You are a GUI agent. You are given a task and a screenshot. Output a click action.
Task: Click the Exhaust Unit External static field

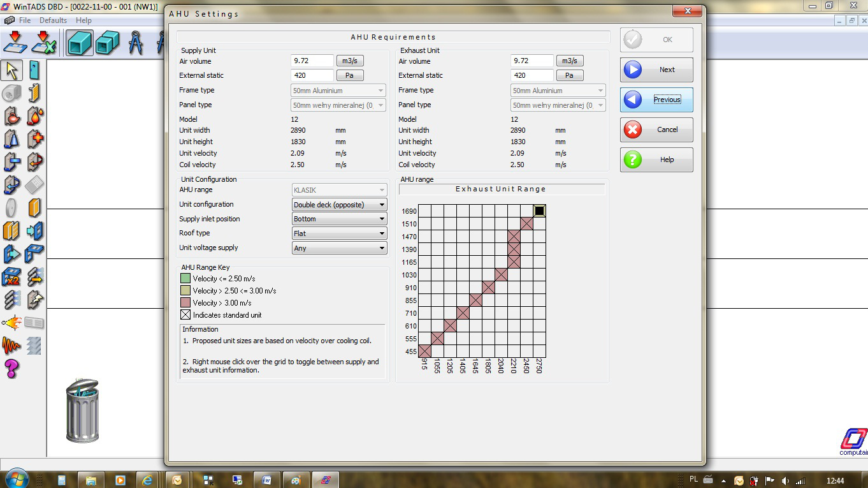(x=532, y=75)
